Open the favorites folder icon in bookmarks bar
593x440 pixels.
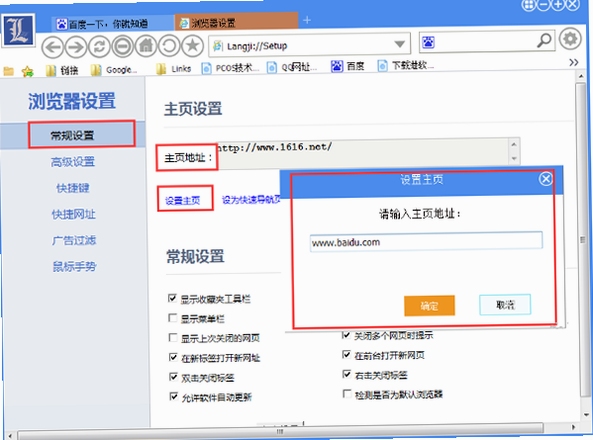click(8, 70)
